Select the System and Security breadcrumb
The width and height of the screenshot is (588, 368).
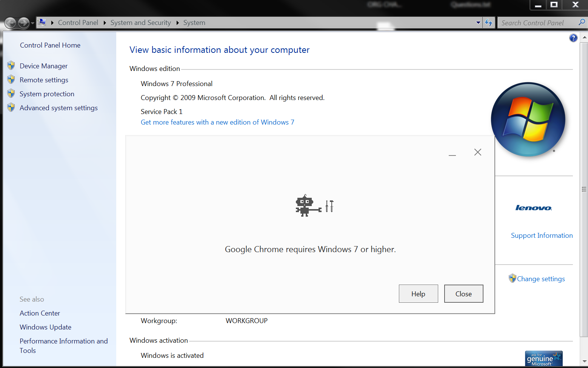click(x=140, y=23)
